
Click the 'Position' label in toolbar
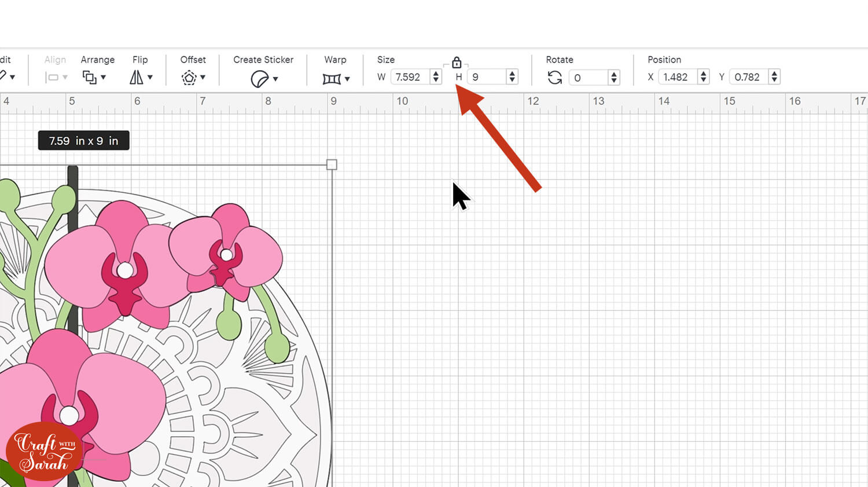(x=664, y=60)
